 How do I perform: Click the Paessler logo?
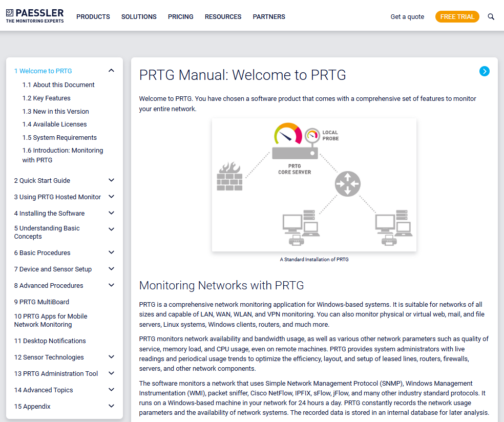coord(34,16)
